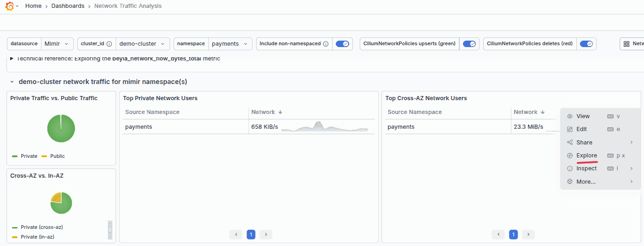Click the cluster_id info icon

pyautogui.click(x=109, y=44)
